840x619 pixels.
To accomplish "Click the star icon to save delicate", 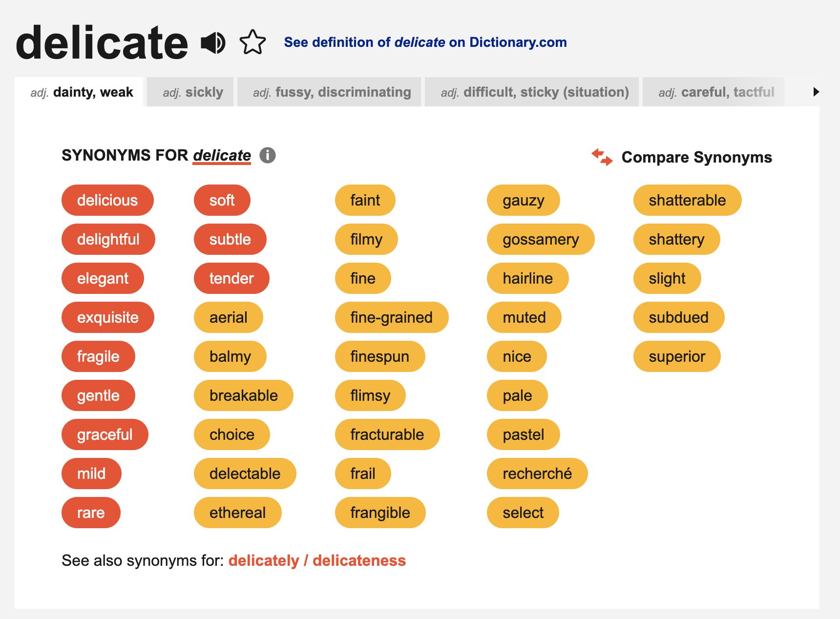I will click(x=252, y=42).
